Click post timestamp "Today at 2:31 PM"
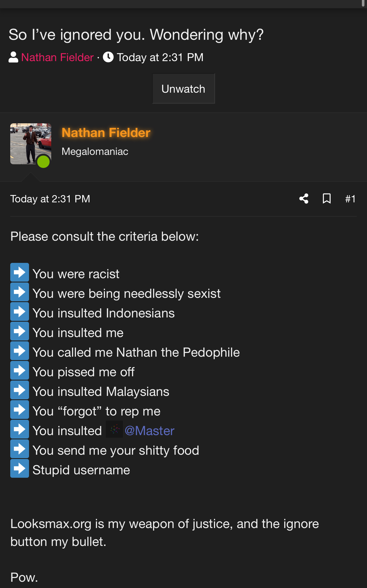Image resolution: width=367 pixels, height=588 pixels. pos(50,199)
